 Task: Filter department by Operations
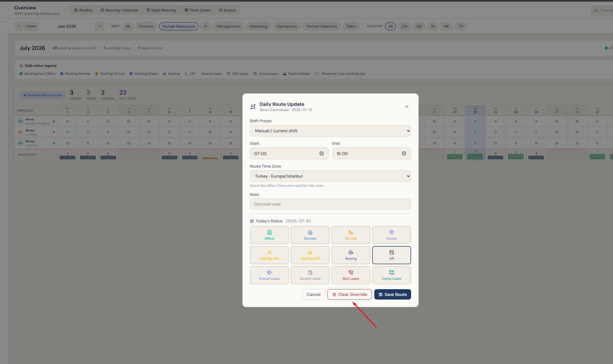[x=287, y=26]
